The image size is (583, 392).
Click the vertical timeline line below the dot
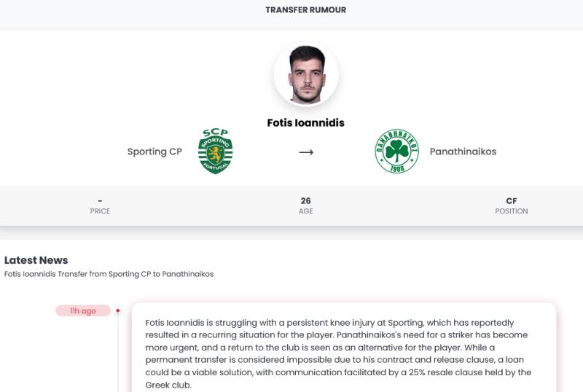point(118,357)
